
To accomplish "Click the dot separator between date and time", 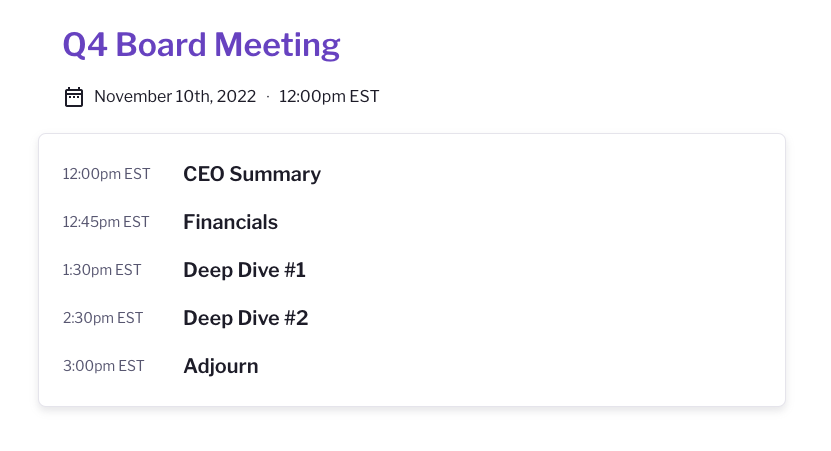I will (x=268, y=97).
